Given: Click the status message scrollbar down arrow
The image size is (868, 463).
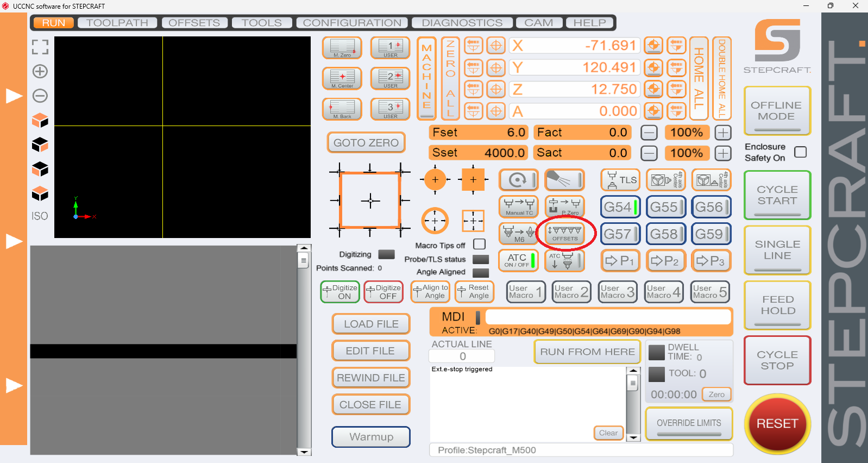Looking at the screenshot, I should coord(633,437).
